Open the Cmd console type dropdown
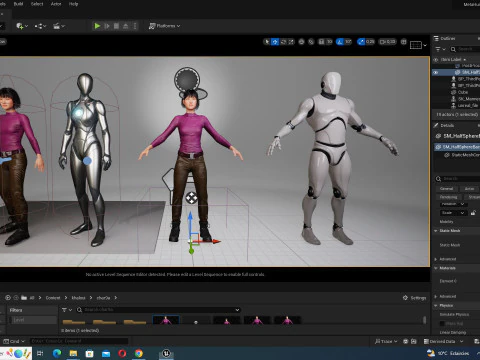 coord(14,341)
